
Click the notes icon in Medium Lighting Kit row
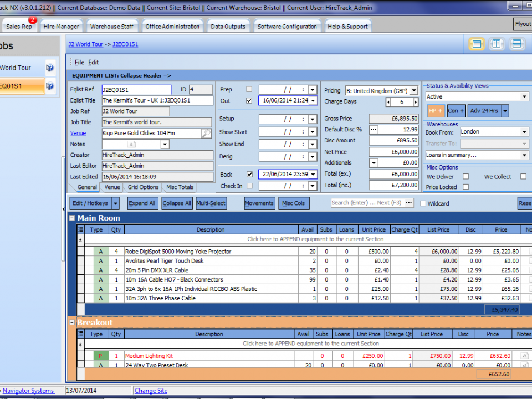[524, 356]
